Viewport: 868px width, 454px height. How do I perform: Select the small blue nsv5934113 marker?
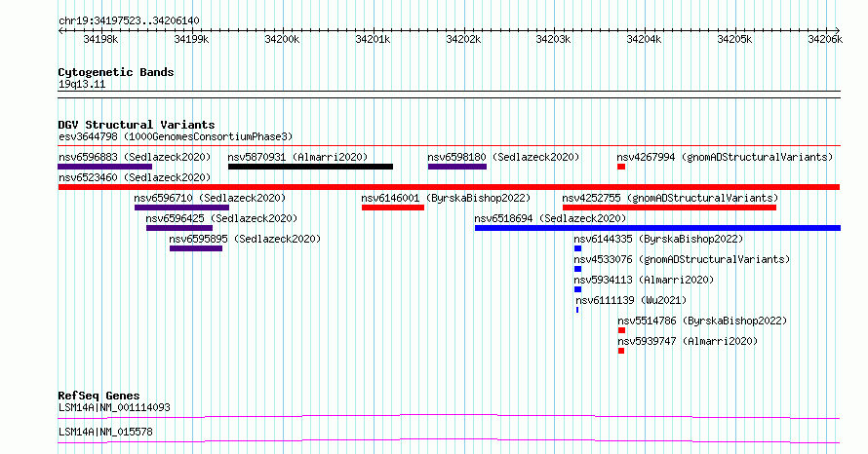578,289
